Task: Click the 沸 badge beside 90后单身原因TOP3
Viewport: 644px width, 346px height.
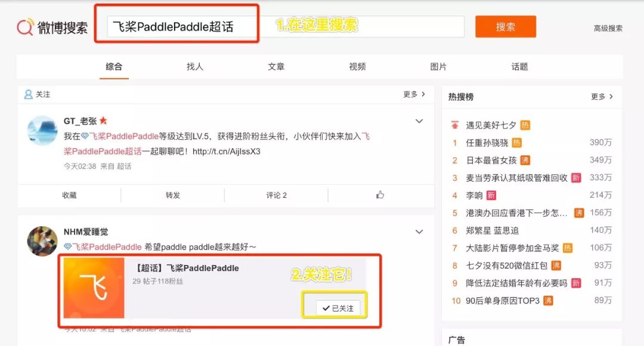Action: [548, 301]
